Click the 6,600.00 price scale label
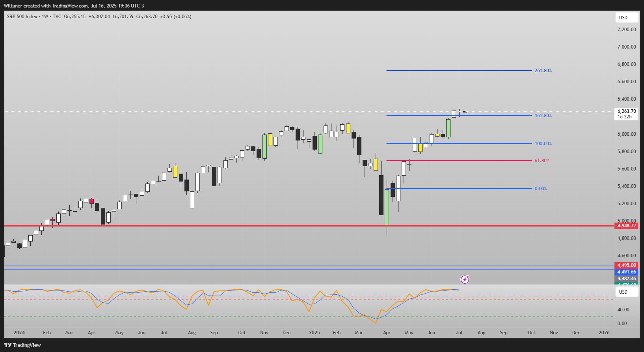The width and height of the screenshot is (644, 352). point(627,82)
